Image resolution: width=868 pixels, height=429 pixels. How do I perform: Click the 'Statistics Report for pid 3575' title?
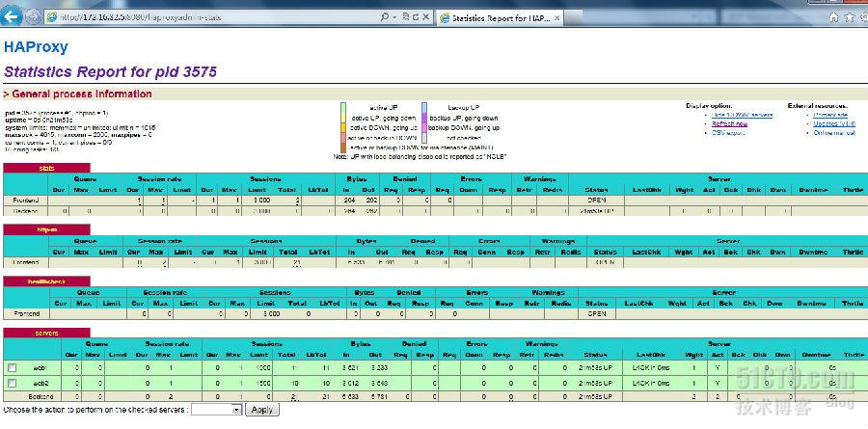[x=110, y=72]
